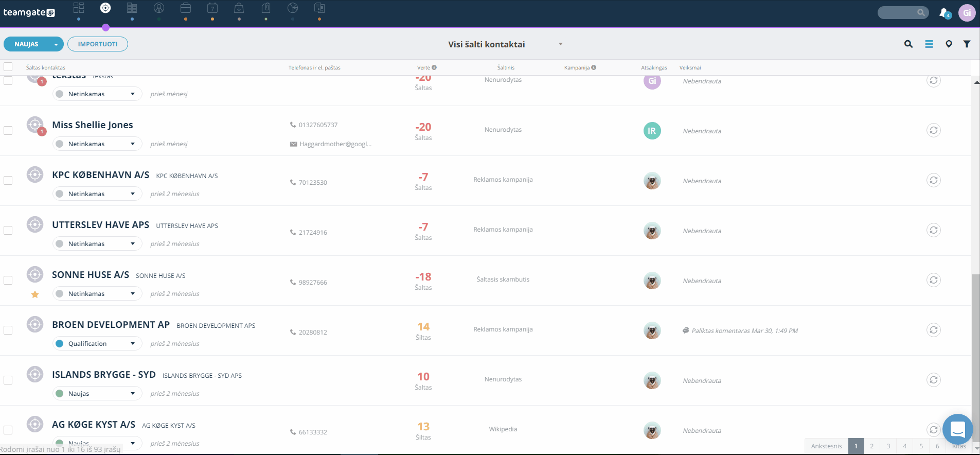Switch to list view icon
This screenshot has width=980, height=455.
(929, 44)
